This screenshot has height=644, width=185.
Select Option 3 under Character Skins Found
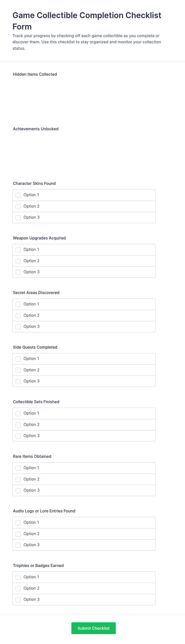coord(18,218)
